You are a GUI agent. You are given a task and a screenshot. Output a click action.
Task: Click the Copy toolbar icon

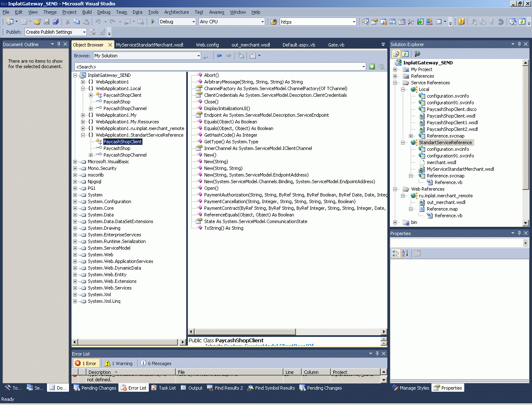pyautogui.click(x=77, y=22)
